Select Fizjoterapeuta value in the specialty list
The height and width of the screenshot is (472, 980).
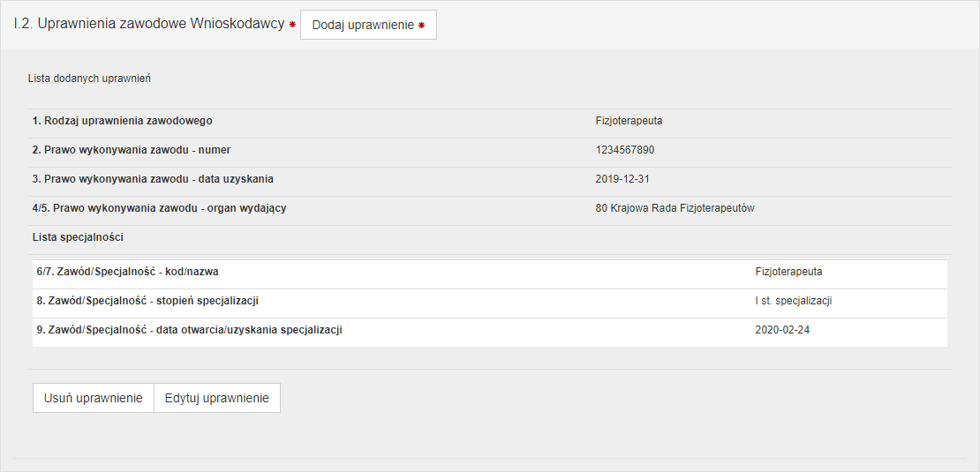click(788, 272)
